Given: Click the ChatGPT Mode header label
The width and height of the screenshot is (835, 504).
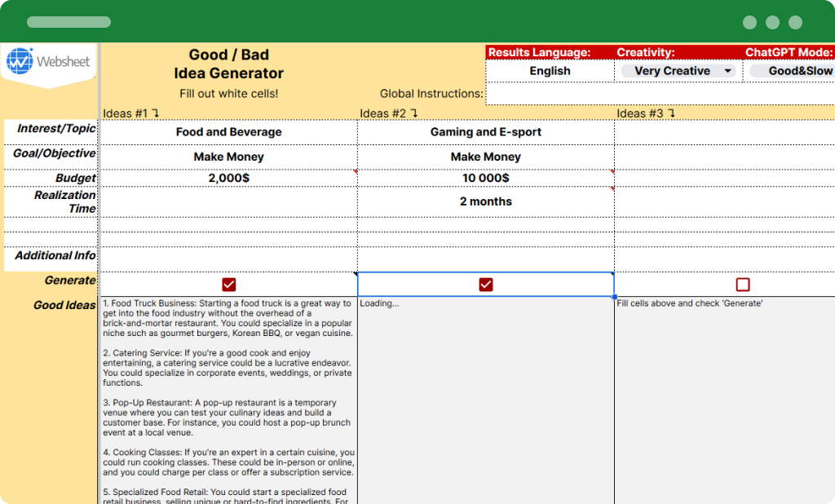Looking at the screenshot, I should click(x=789, y=52).
